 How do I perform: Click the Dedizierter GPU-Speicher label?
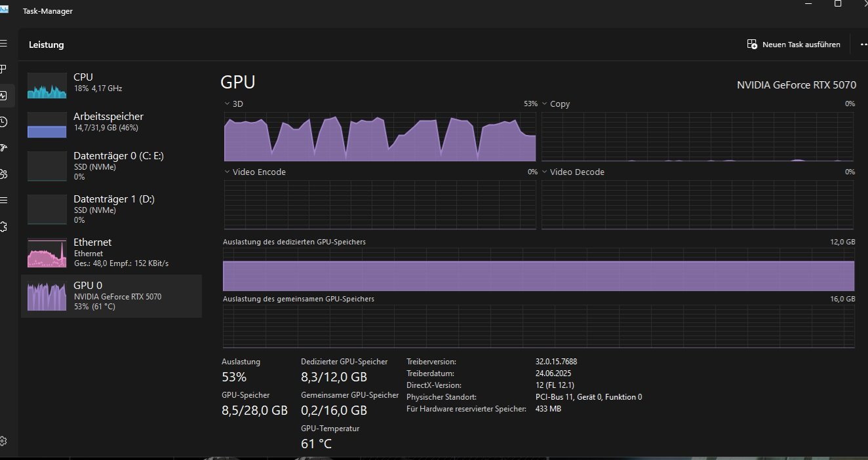pos(344,362)
